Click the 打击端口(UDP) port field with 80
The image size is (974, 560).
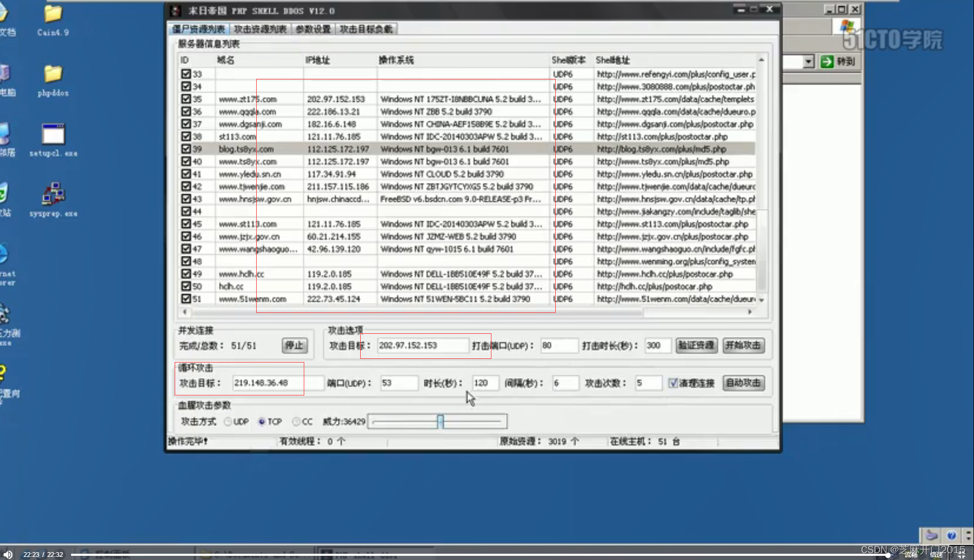(559, 345)
